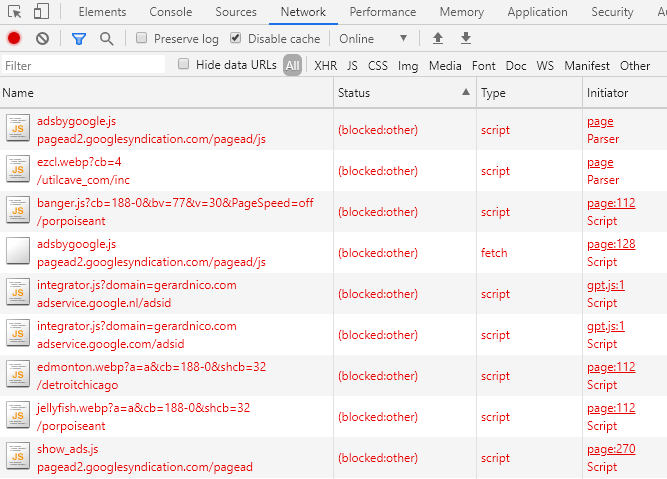Click the import HAR file upload arrow
This screenshot has height=479, width=667.
437,38
